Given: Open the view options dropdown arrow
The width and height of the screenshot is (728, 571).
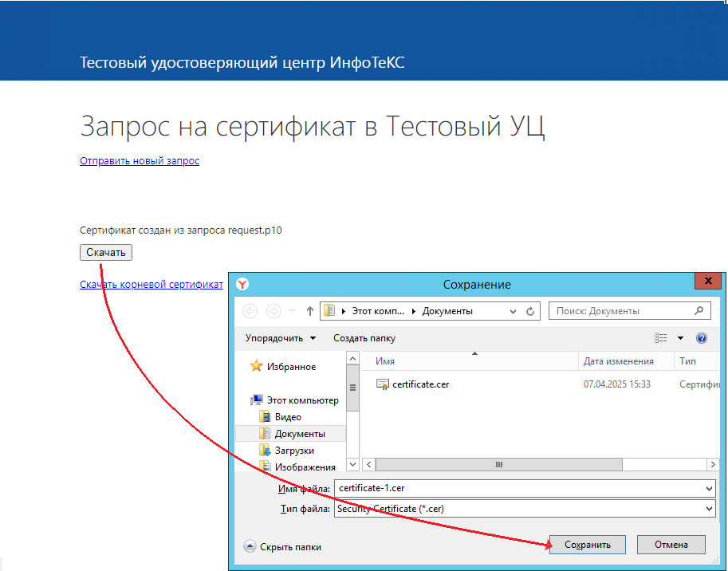Looking at the screenshot, I should [680, 338].
